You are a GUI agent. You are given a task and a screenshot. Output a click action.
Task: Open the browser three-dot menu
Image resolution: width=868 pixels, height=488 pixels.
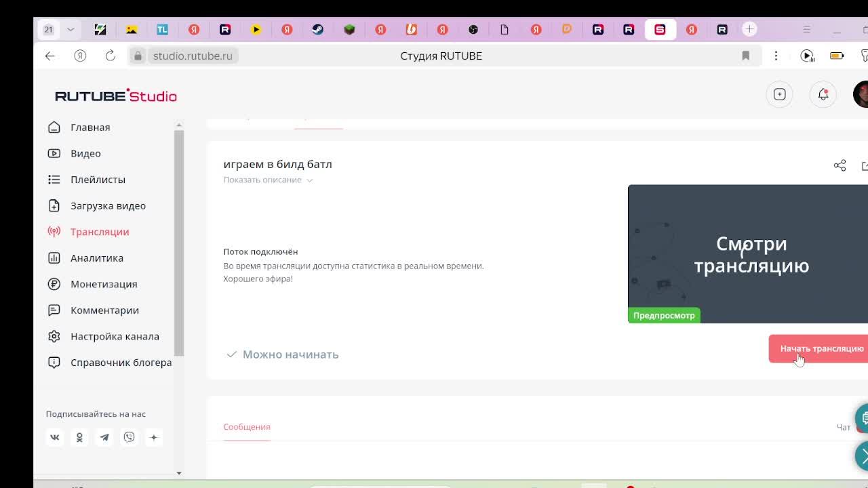[x=776, y=56]
